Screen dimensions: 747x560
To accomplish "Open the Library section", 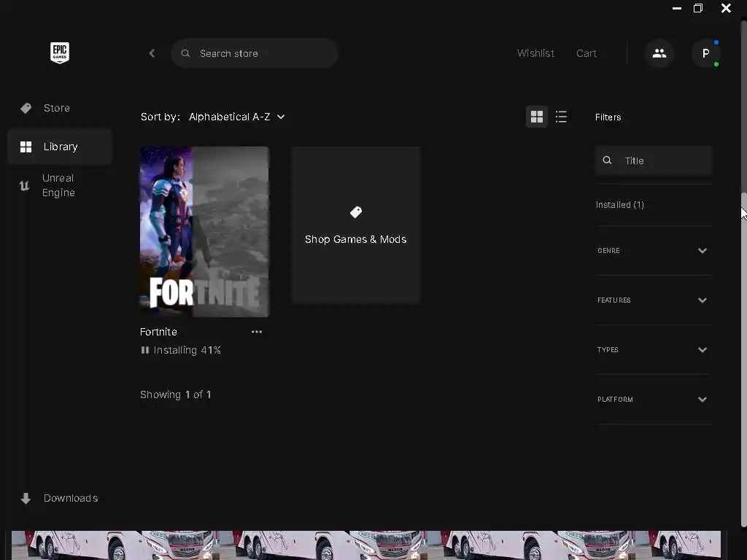I will pos(60,147).
